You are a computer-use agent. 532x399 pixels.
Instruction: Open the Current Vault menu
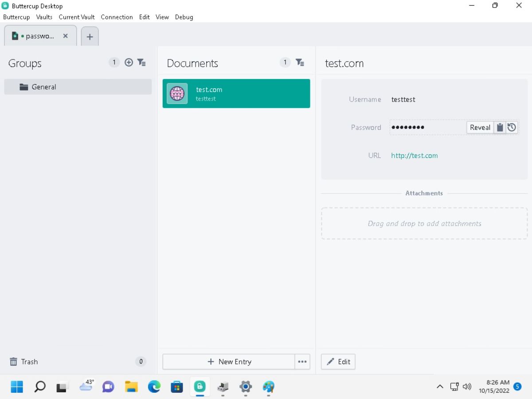pos(77,17)
